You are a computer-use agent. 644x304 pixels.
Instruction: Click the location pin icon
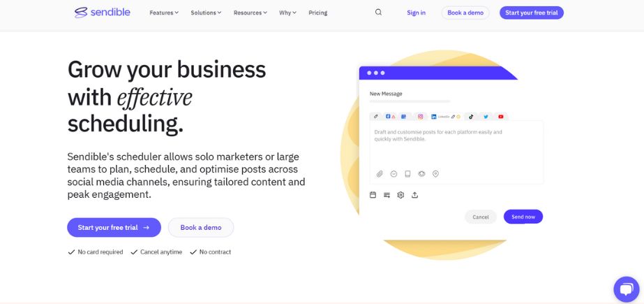436,174
